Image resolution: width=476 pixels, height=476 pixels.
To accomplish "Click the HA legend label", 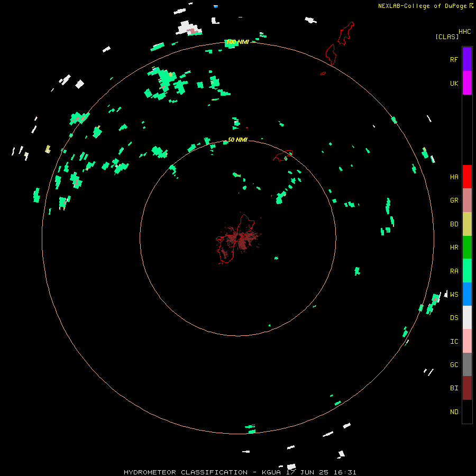I will (x=454, y=177).
